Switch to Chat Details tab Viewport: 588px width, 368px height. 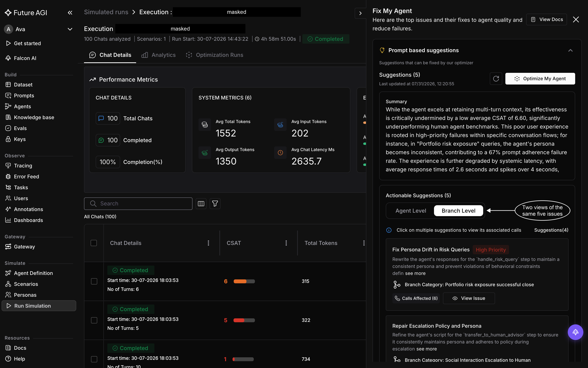tap(110, 55)
